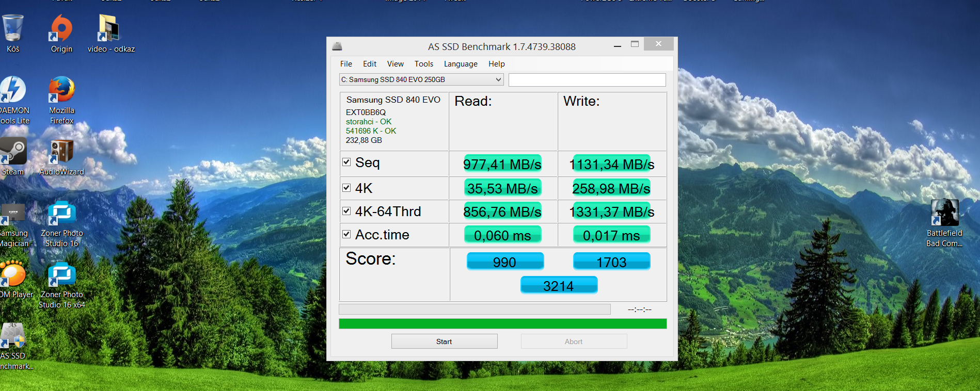Launch the KM Player desktop icon
This screenshot has height=391, width=980.
click(15, 280)
